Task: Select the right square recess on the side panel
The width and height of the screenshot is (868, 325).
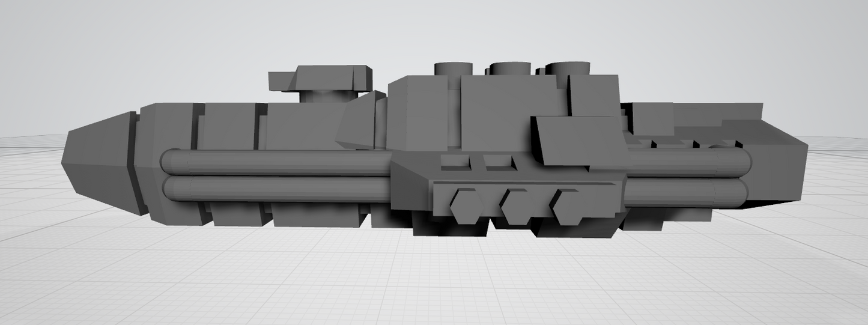Action: click(498, 162)
